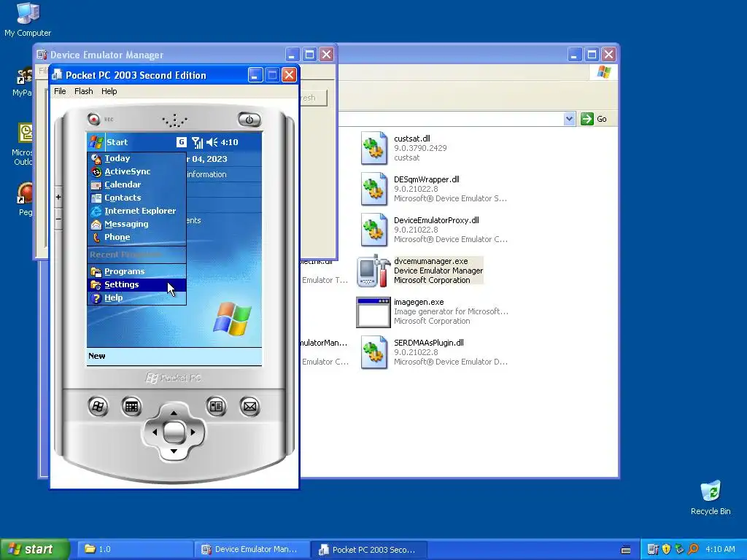Select custsat.dll file icon
The height and width of the screenshot is (560, 747).
click(x=374, y=148)
